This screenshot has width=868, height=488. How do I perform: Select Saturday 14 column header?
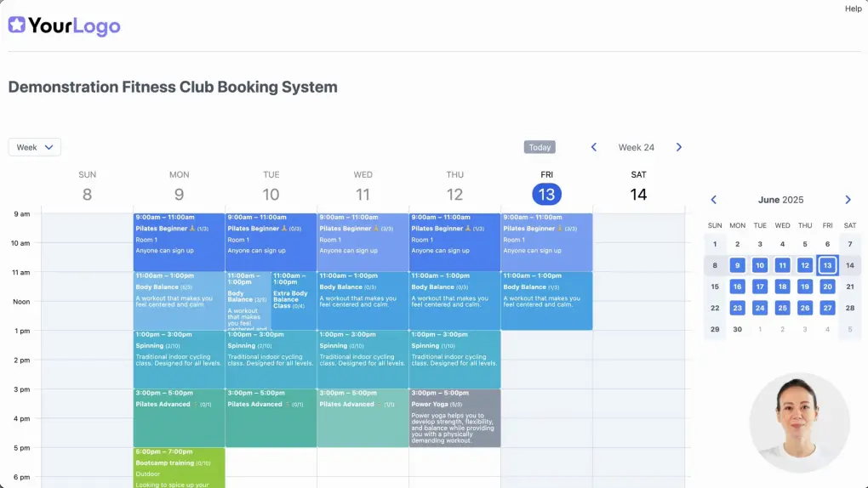tap(638, 189)
